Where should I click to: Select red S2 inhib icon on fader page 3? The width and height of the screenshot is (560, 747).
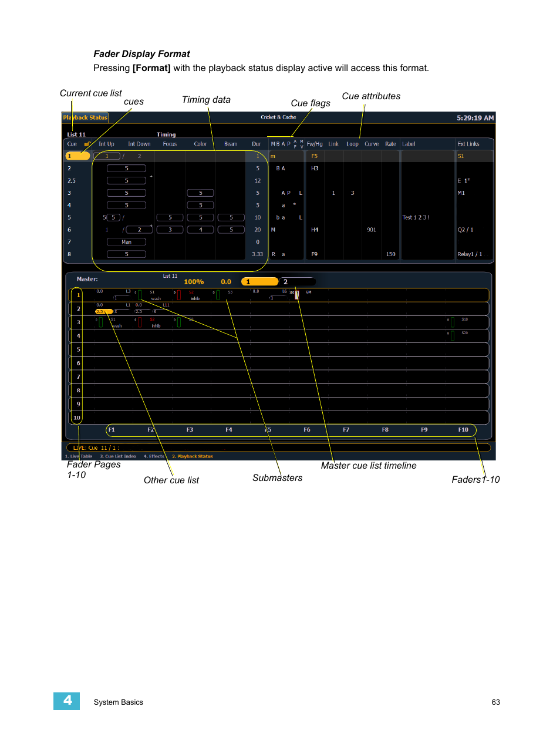tap(140, 322)
